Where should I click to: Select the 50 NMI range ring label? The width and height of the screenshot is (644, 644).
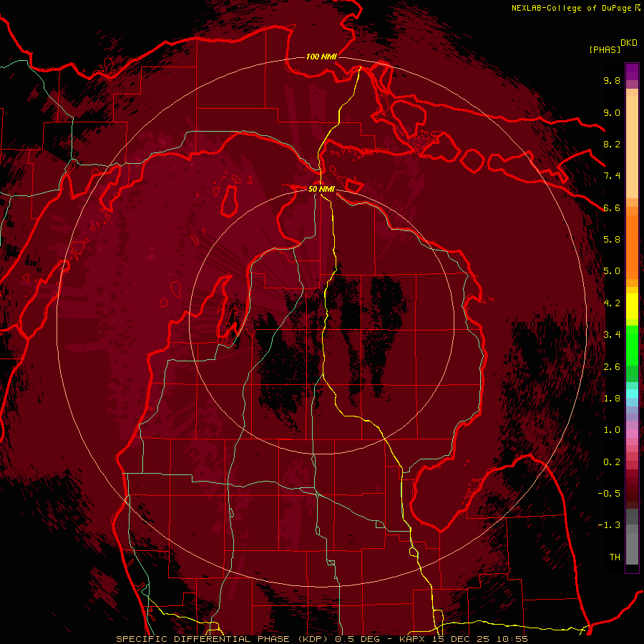pos(321,189)
